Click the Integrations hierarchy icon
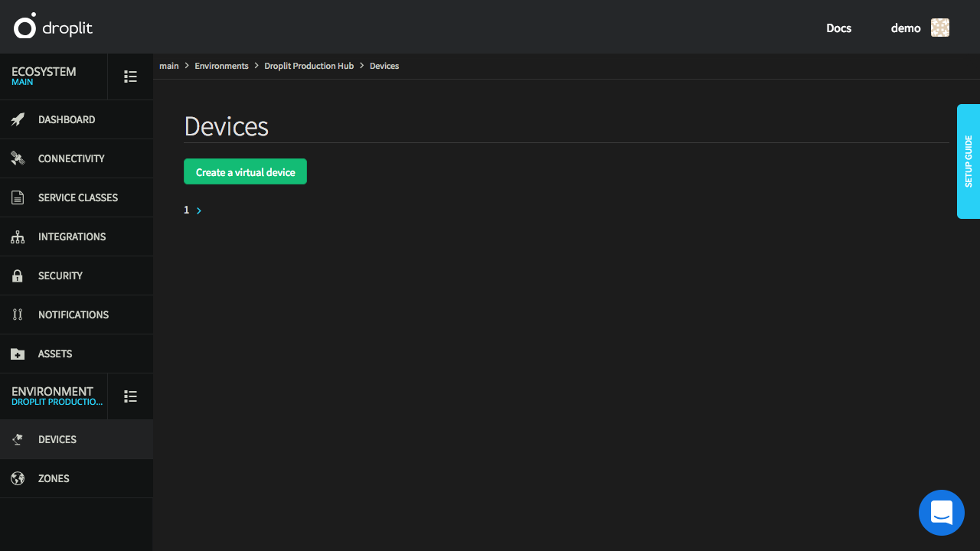Viewport: 980px width, 551px height. [x=18, y=237]
